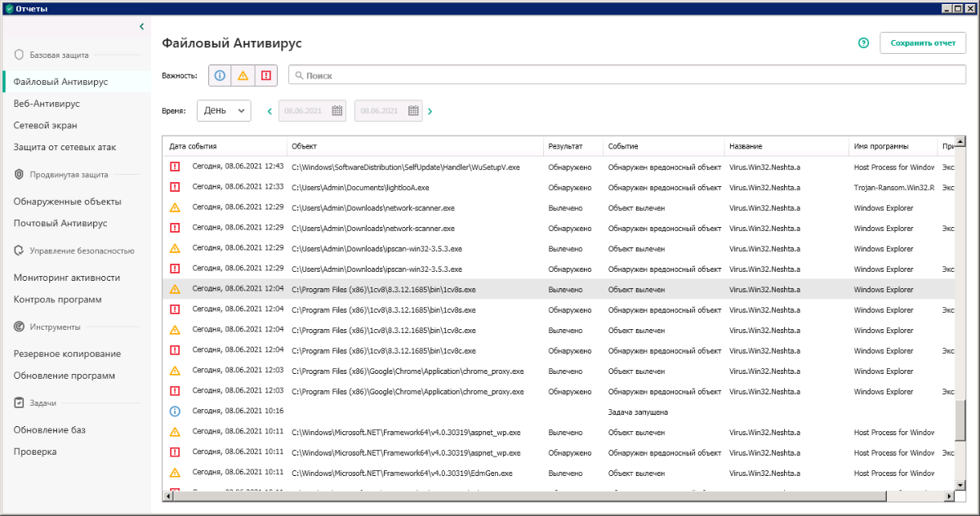The image size is (980, 516).
Task: Open calendar picker for end date
Action: tap(414, 110)
